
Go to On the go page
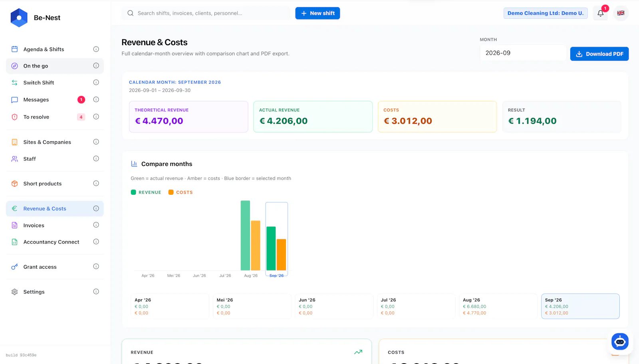click(x=55, y=66)
